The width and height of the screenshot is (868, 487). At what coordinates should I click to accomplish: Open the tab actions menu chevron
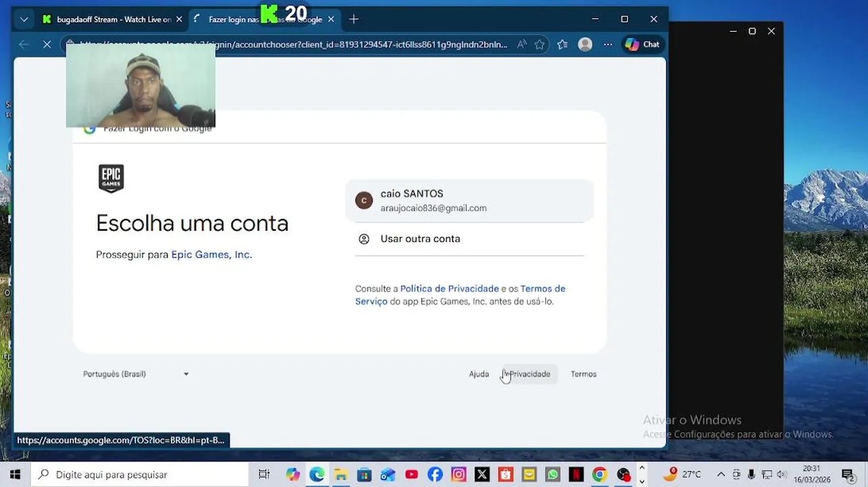click(x=24, y=20)
